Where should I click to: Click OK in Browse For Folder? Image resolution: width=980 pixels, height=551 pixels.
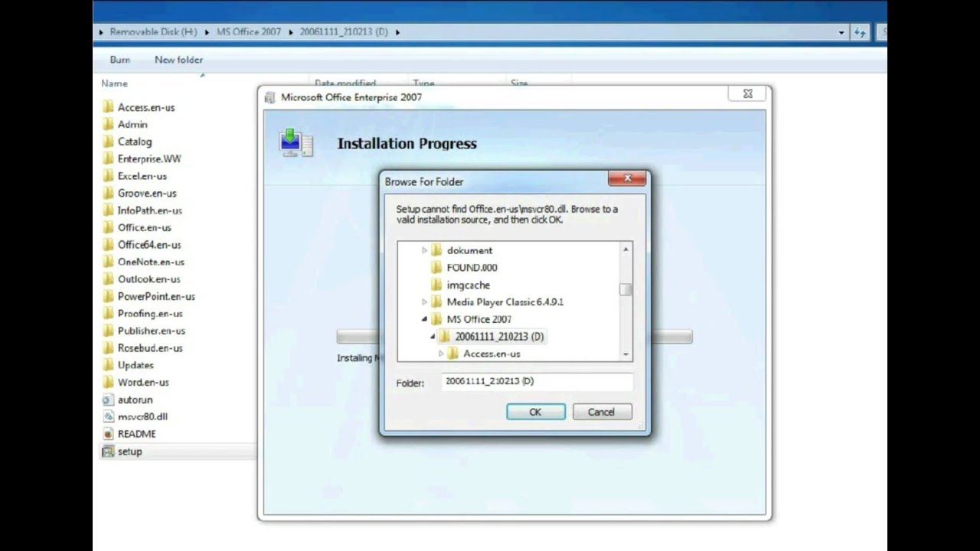536,412
